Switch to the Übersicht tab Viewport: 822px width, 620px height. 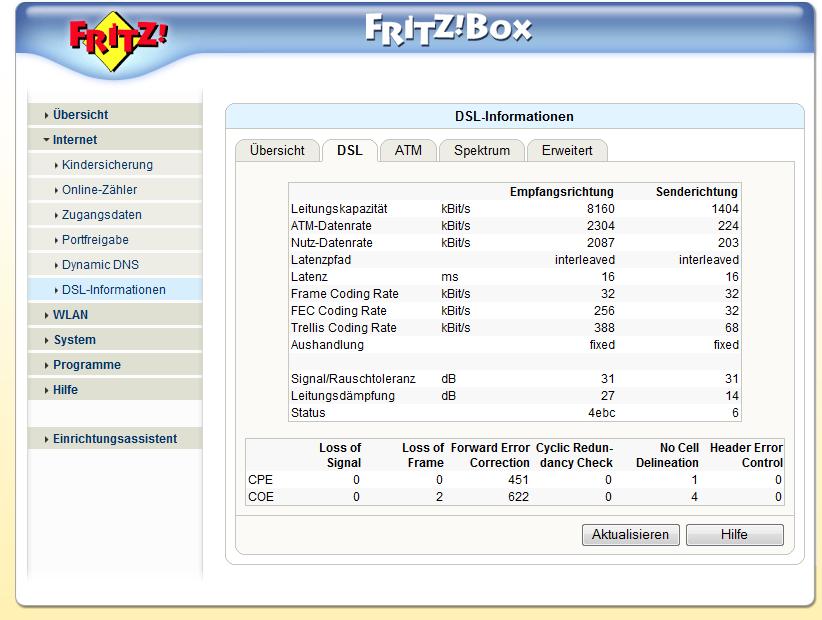(x=277, y=150)
